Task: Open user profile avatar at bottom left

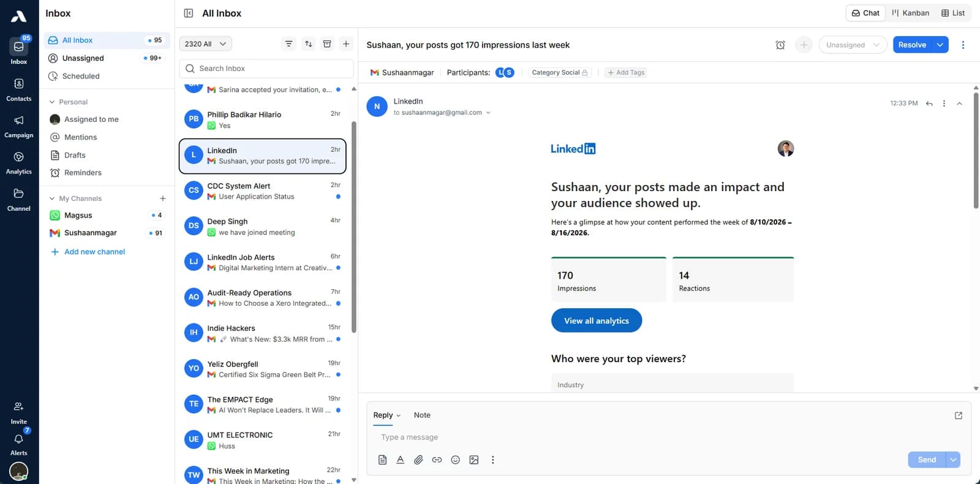Action: [19, 471]
